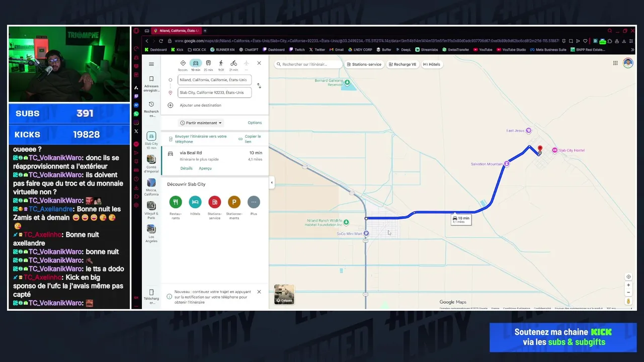Expand the Partir maintenant dropdown
The width and height of the screenshot is (644, 362).
pos(201,123)
